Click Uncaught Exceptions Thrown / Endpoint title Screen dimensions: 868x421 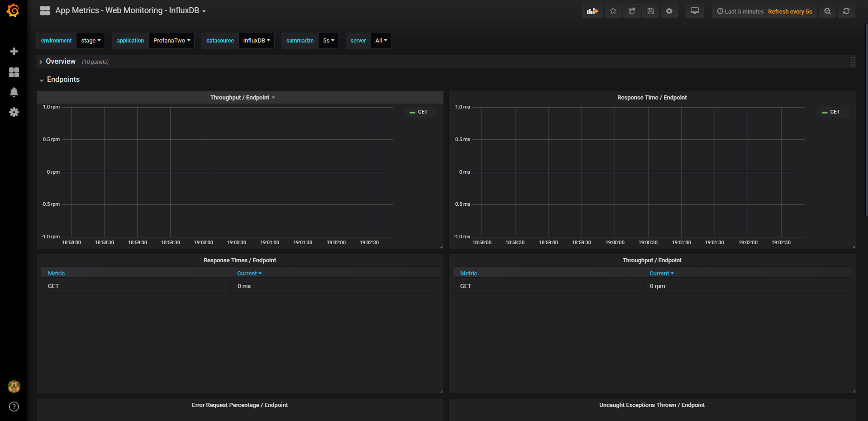tap(652, 405)
